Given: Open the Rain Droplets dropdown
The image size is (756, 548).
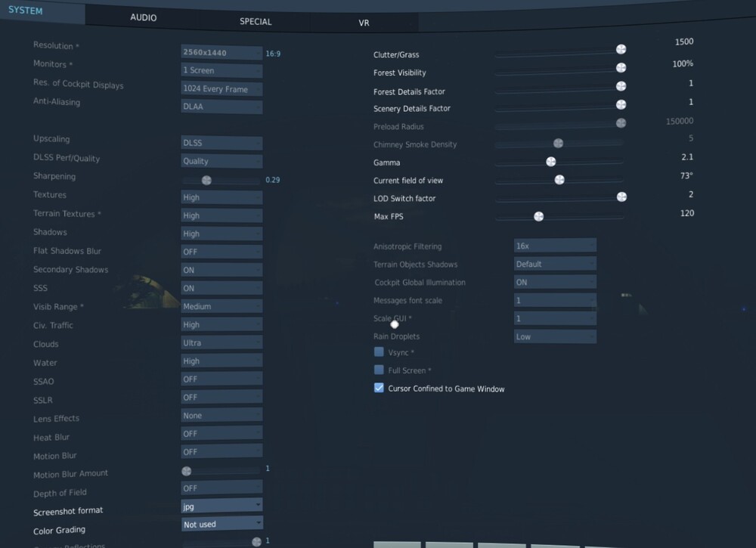Looking at the screenshot, I should tap(555, 336).
